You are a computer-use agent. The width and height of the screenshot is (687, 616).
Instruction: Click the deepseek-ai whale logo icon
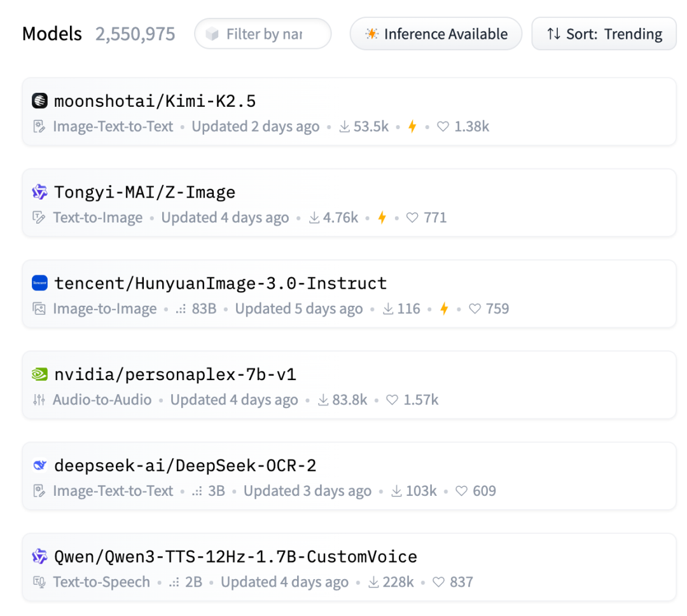point(39,465)
